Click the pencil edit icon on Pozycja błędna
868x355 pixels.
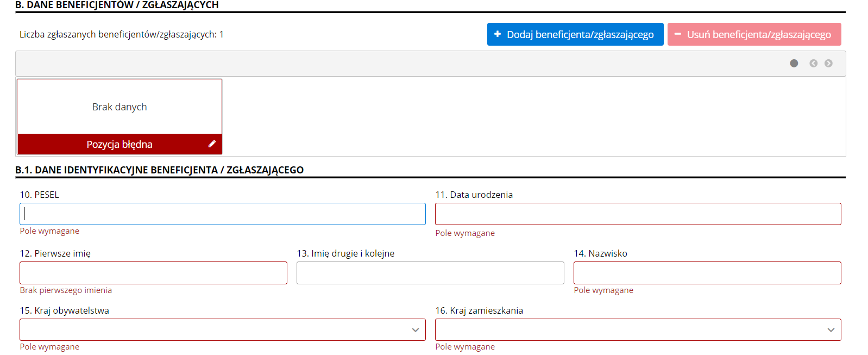(212, 144)
